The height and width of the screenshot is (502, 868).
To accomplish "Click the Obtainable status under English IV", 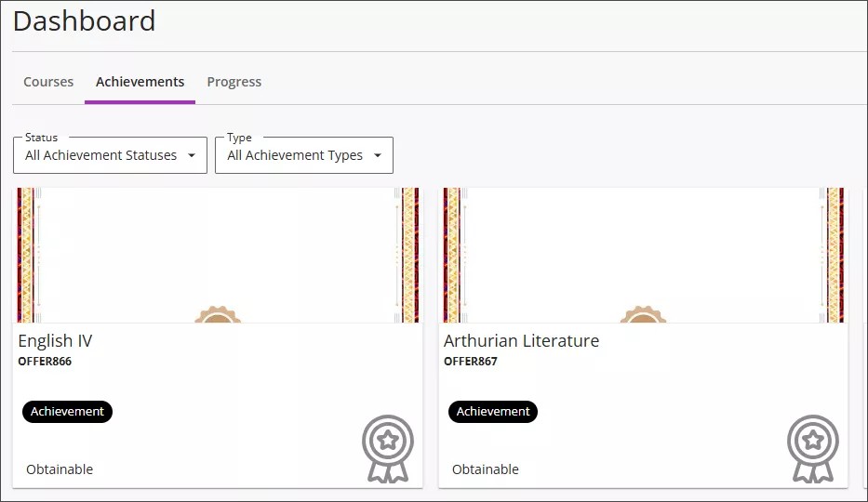I will 60,469.
